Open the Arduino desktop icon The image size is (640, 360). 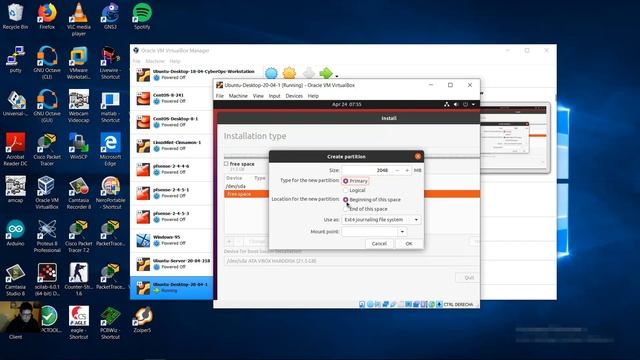coord(16,233)
